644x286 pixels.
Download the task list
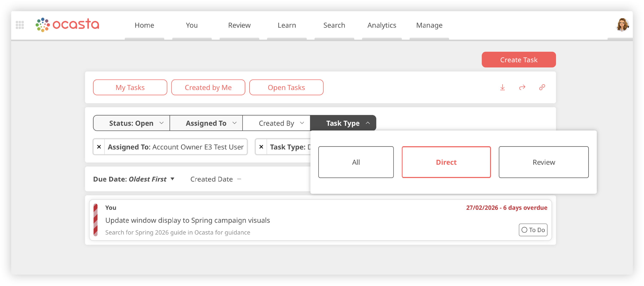point(502,87)
